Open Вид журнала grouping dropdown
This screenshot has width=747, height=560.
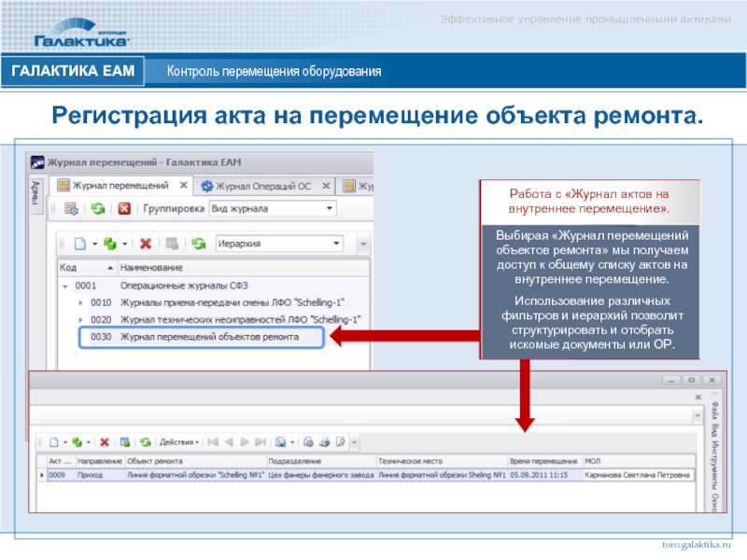pyautogui.click(x=330, y=208)
